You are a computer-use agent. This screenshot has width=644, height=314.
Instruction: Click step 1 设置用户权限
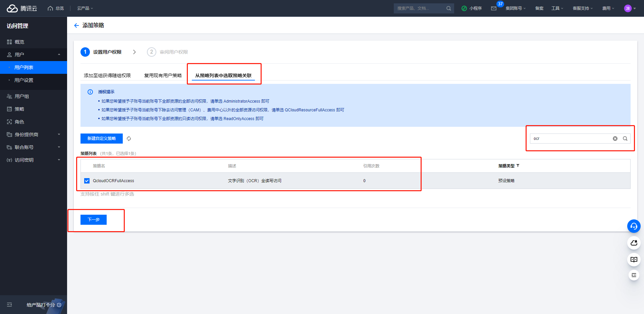click(101, 52)
